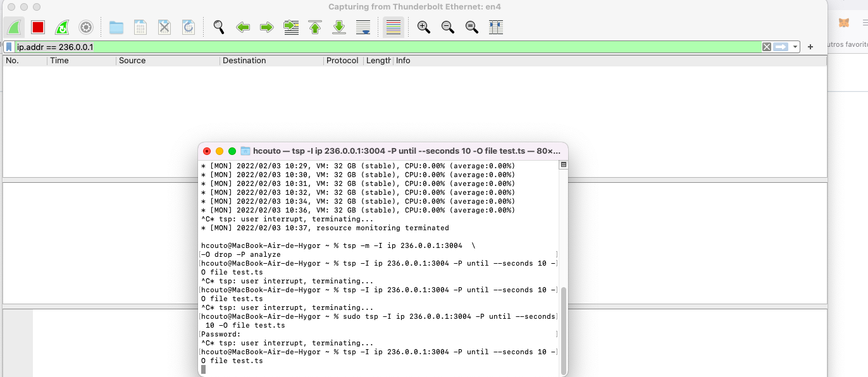The image size is (868, 377).
Task: Apply the ip.addr display filter
Action: pyautogui.click(x=779, y=46)
